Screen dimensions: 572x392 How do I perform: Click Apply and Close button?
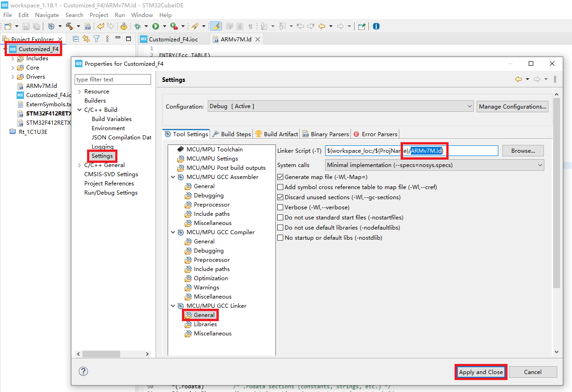pos(481,372)
